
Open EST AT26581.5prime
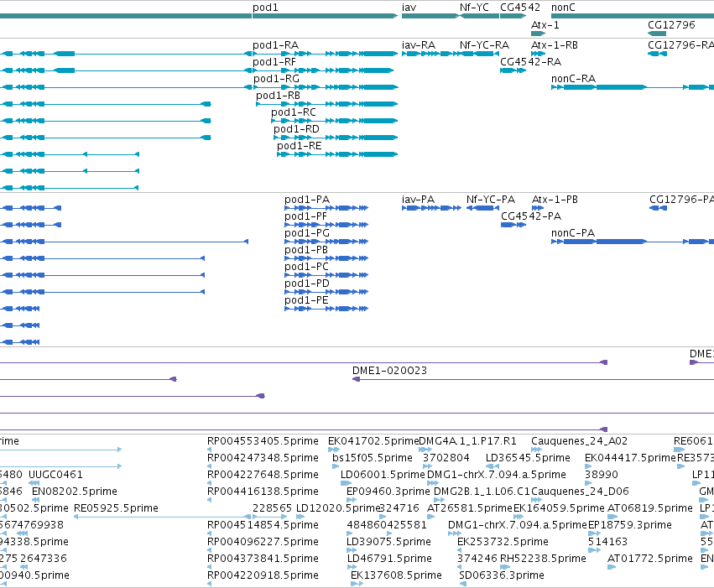click(470, 508)
